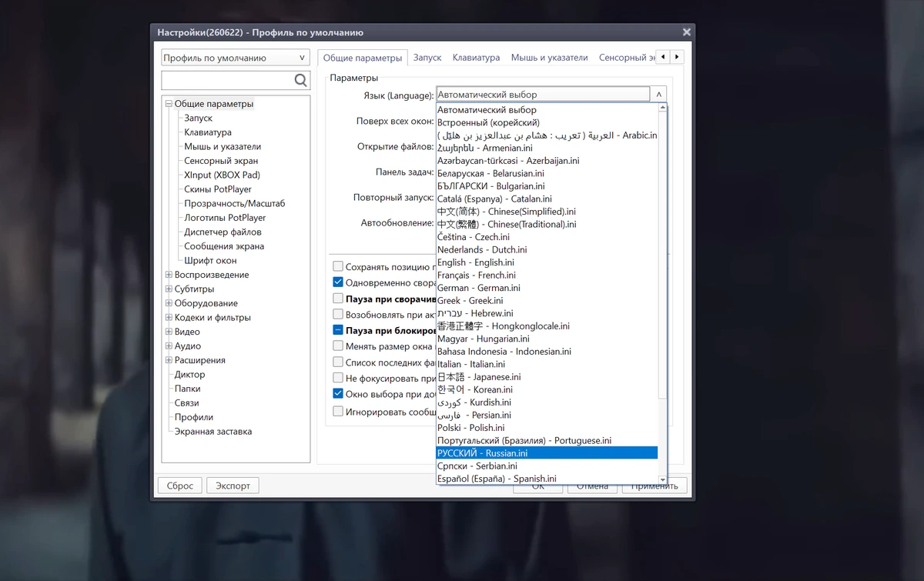Viewport: 924px width, 581px height.
Task: Expand 'Кодеки и фильтры' tree node
Action: 169,318
